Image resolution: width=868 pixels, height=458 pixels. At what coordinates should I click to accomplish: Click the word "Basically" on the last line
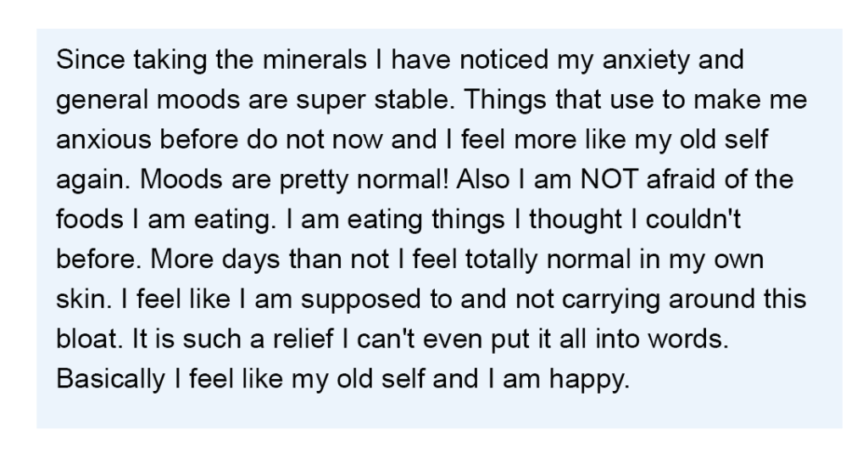[111, 379]
